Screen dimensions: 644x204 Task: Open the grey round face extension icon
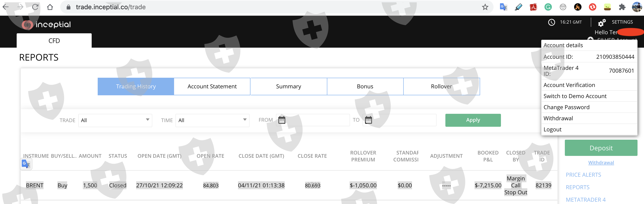click(563, 7)
